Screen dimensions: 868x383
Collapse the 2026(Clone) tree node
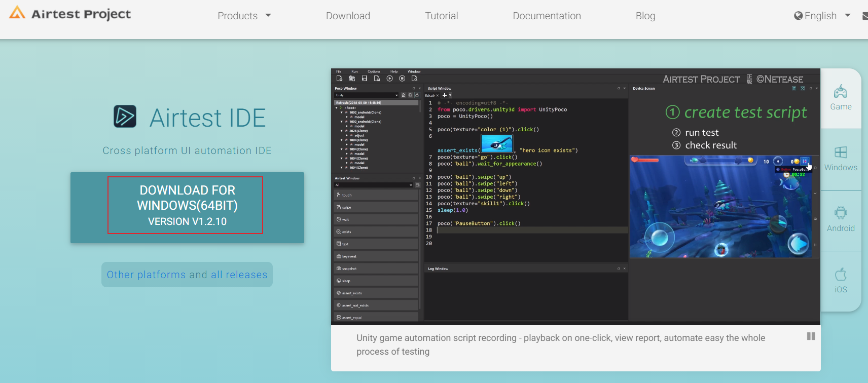pos(341,131)
